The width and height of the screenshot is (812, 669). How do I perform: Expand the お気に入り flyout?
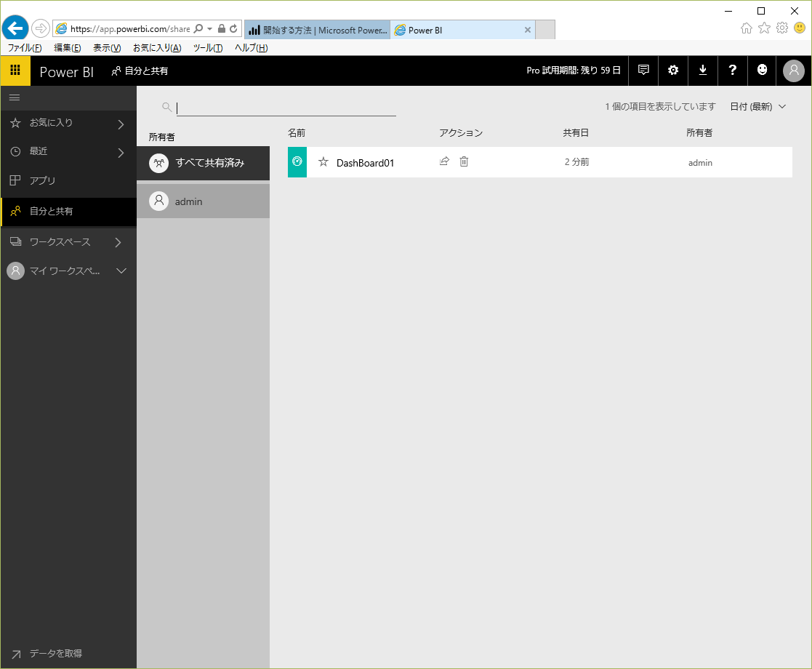[x=121, y=124]
